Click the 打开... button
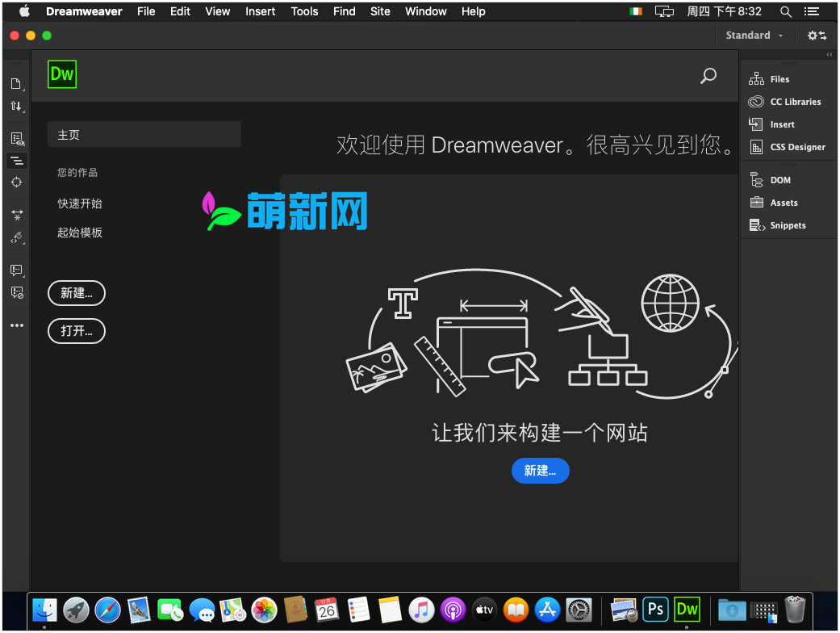Screen dimensions: 840x633 (77, 330)
